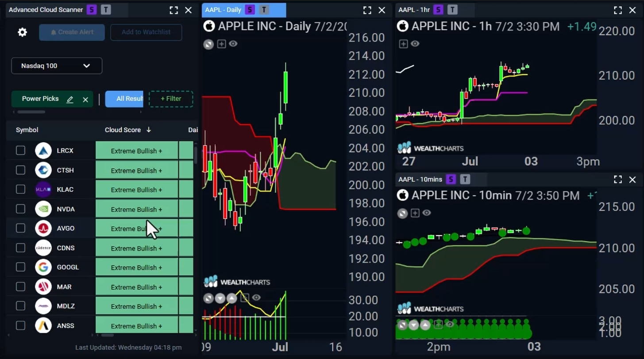The height and width of the screenshot is (359, 644).
Task: Expand the AAPL - Daily chart fullscreen
Action: (x=367, y=10)
